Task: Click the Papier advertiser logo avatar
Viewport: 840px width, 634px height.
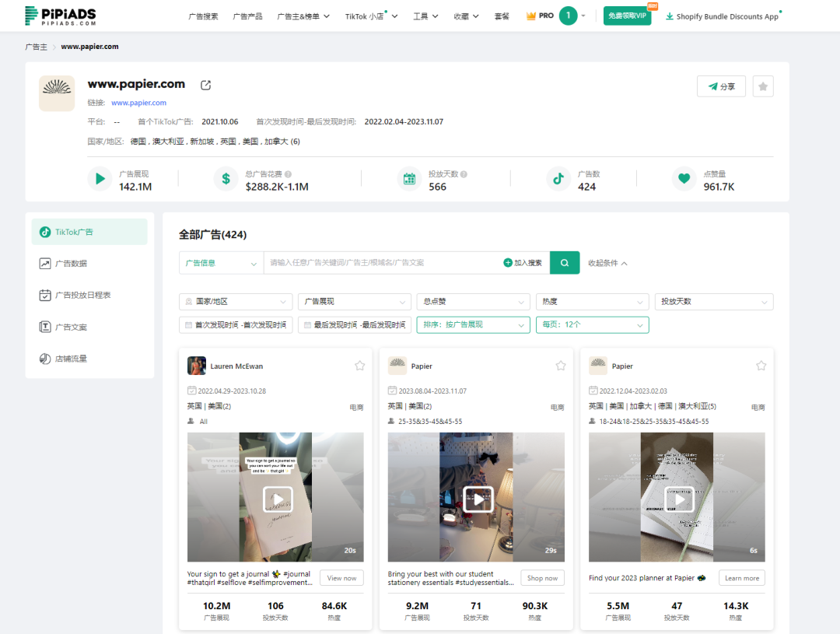Action: 57,93
